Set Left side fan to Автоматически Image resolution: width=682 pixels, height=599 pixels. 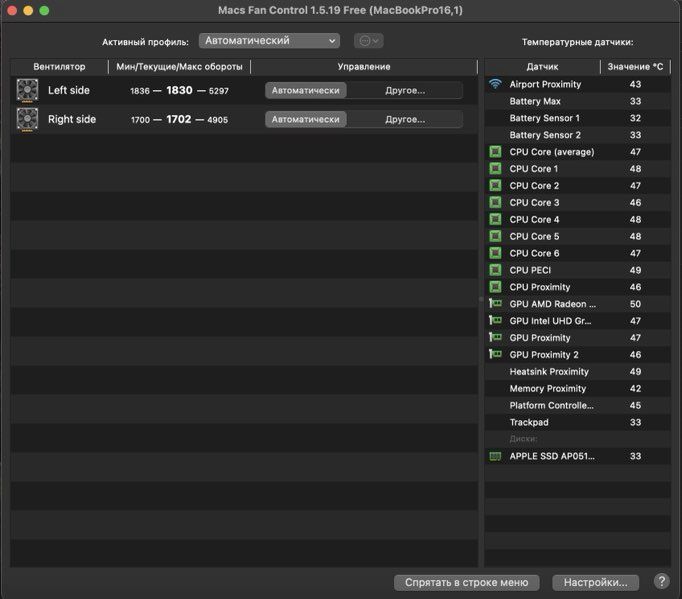point(305,90)
